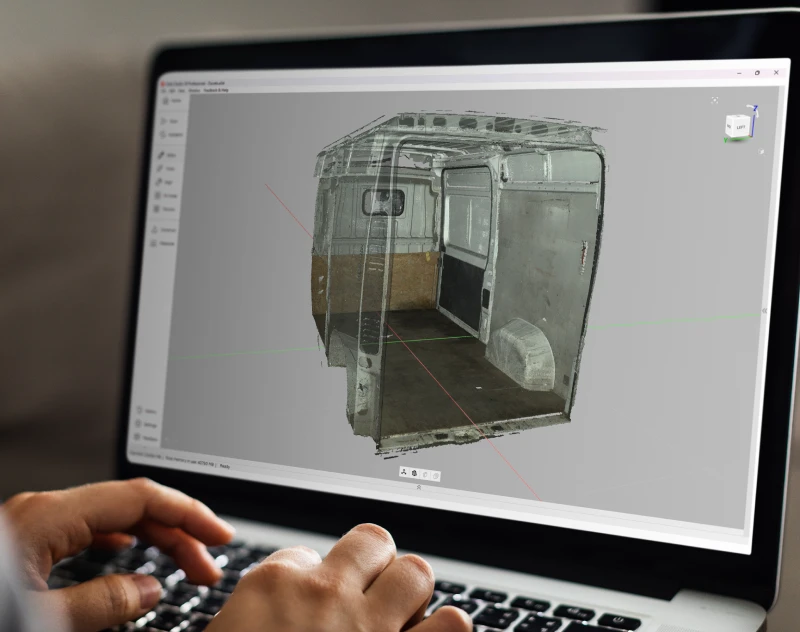This screenshot has height=632, width=800.
Task: Click the fit-to-view icon beside the view cube
Action: (x=714, y=100)
